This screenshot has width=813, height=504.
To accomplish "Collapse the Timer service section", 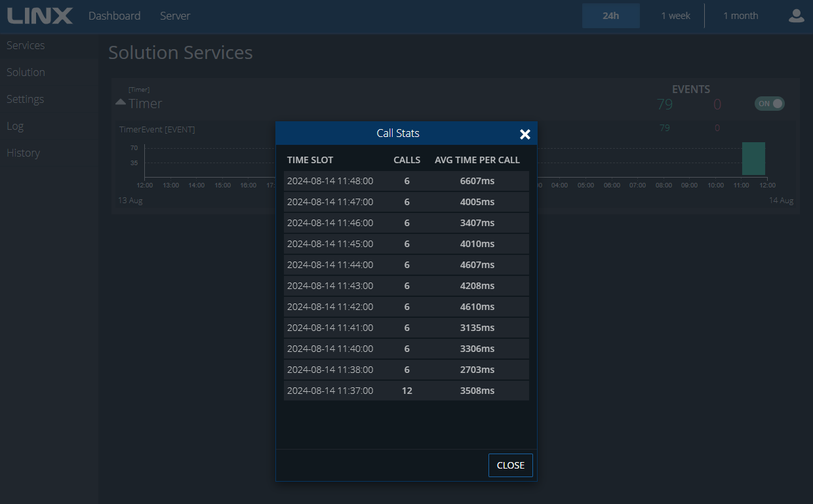I will point(121,103).
